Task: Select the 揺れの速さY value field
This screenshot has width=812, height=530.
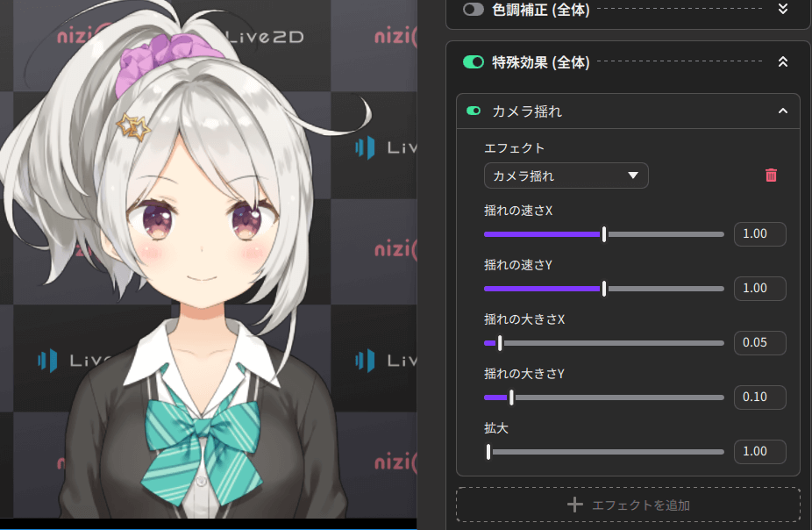Action: (x=759, y=289)
